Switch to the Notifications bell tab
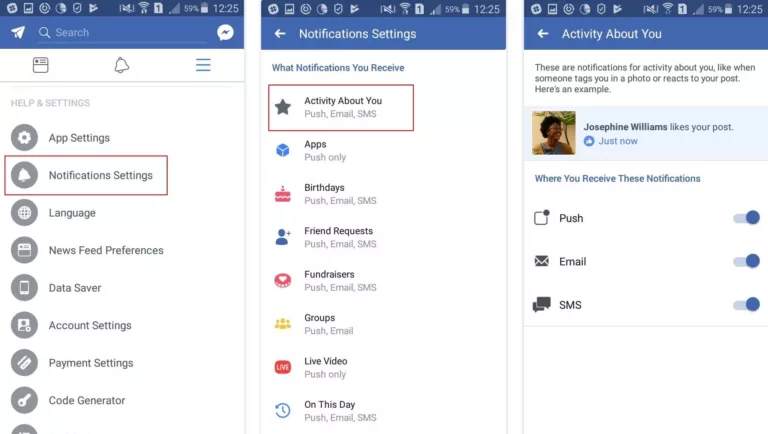The width and height of the screenshot is (768, 434). tap(121, 65)
